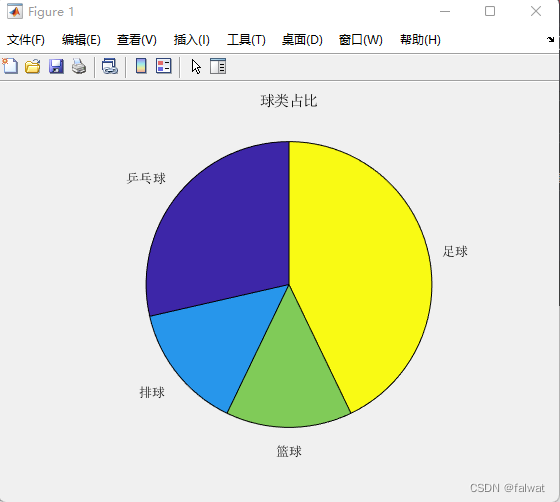Open the 文件(F) menu
This screenshot has height=502, width=560.
click(26, 40)
